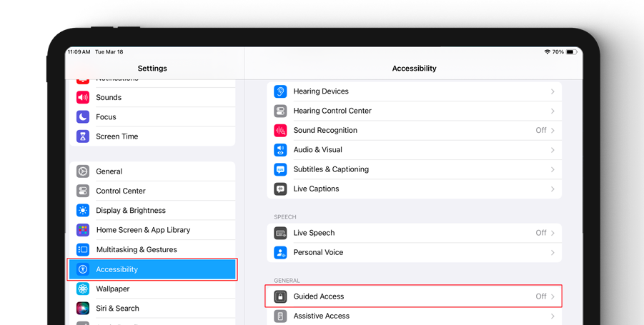Click the 70% battery percentage

pyautogui.click(x=558, y=51)
